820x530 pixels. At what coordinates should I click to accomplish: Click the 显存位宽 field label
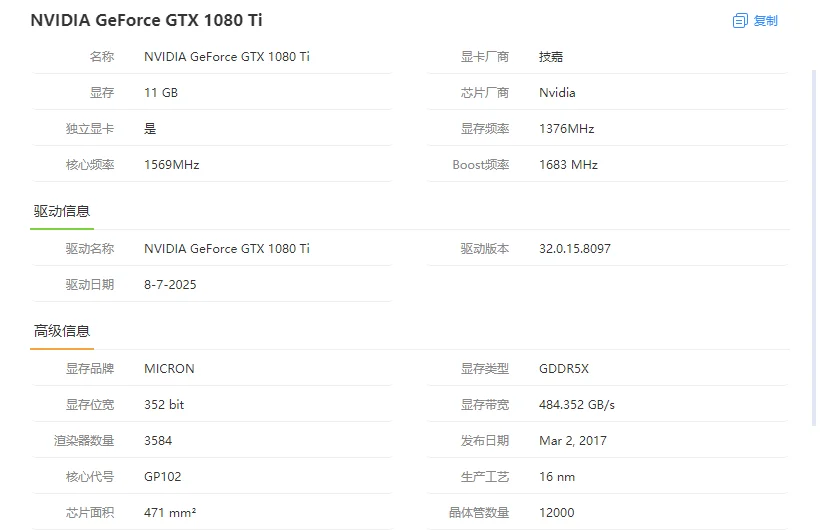pyautogui.click(x=89, y=404)
